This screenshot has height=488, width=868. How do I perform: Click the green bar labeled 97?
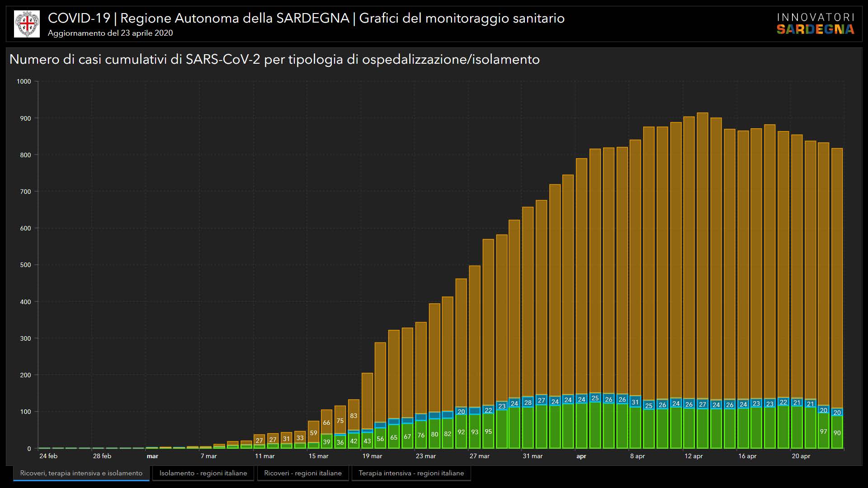pyautogui.click(x=823, y=432)
